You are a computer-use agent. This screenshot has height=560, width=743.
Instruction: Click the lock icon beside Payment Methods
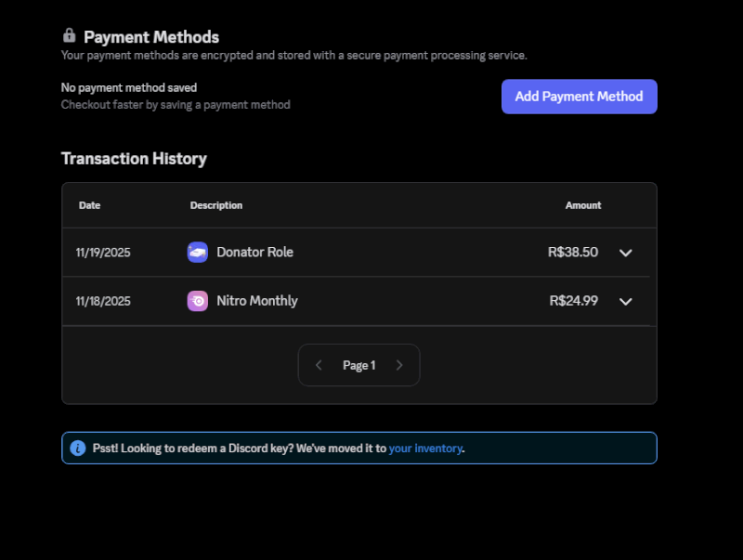click(x=69, y=35)
